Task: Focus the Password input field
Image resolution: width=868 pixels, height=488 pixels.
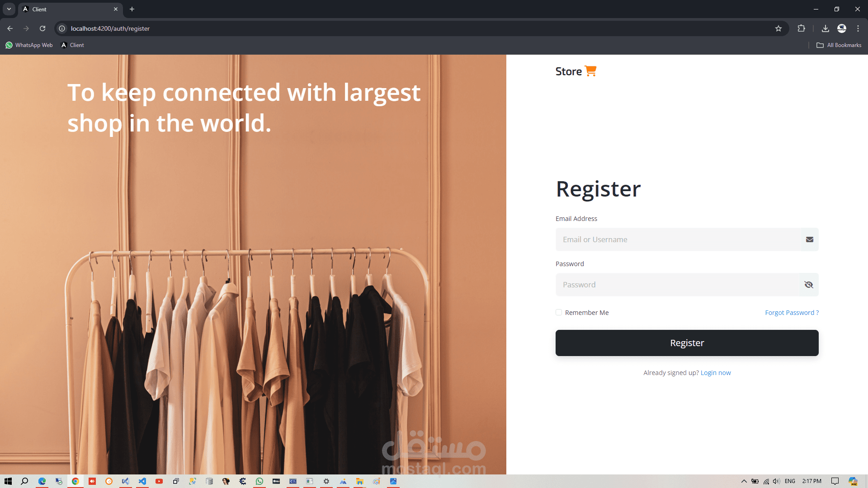Action: pyautogui.click(x=677, y=285)
